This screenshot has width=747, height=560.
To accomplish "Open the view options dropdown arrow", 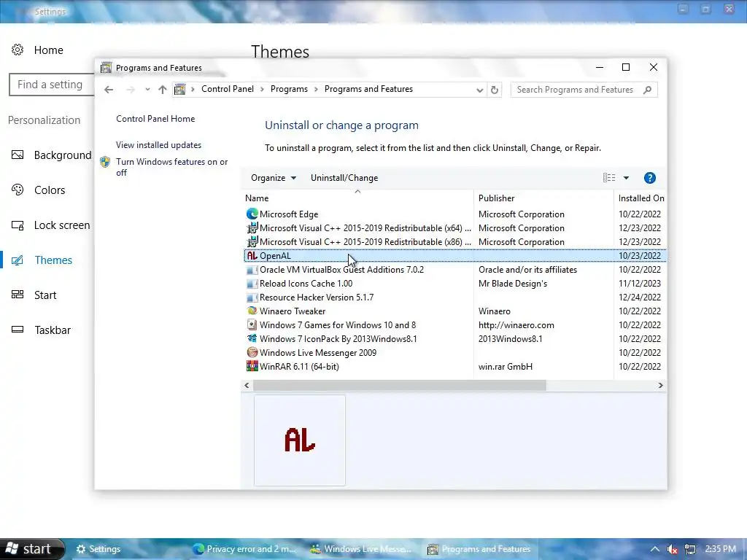I will coord(626,178).
